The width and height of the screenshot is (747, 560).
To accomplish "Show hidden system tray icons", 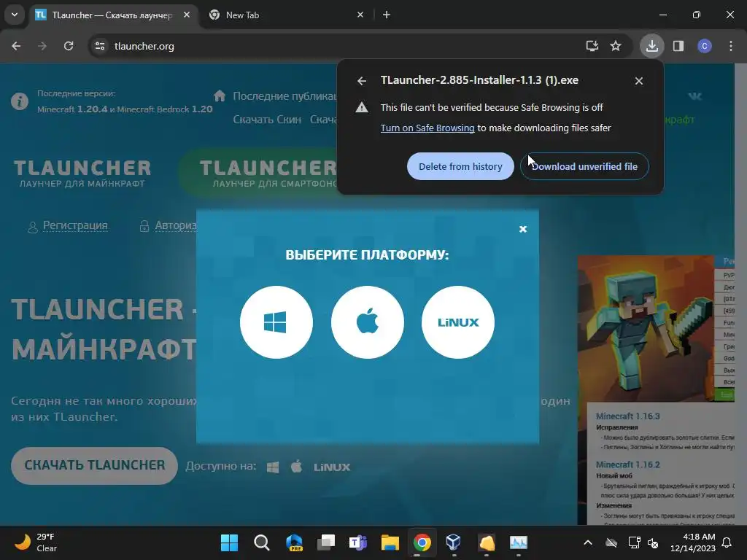I will [x=588, y=542].
